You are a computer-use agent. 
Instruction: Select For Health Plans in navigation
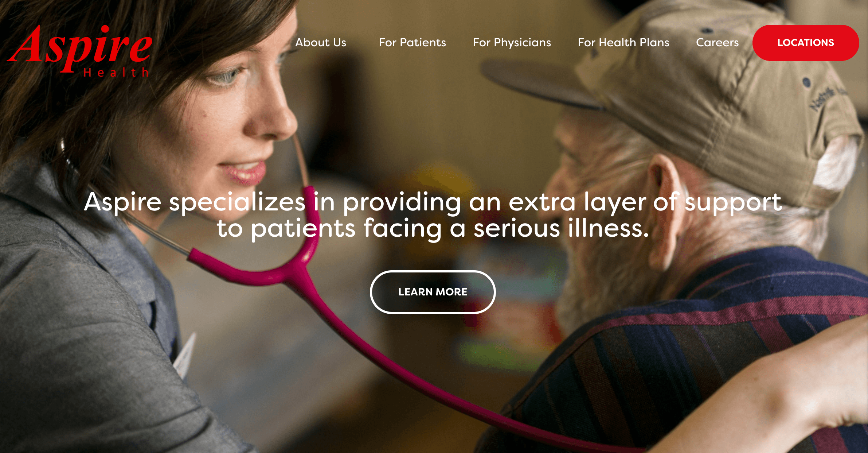click(x=623, y=43)
